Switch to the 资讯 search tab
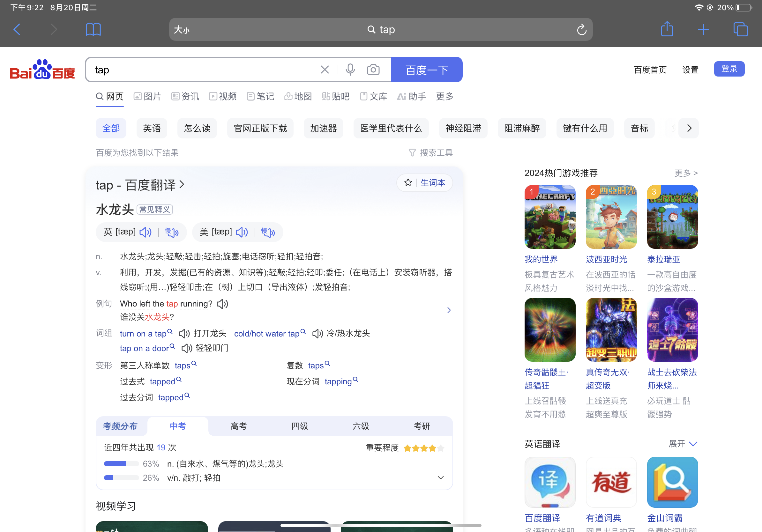This screenshot has width=762, height=532. [x=185, y=97]
